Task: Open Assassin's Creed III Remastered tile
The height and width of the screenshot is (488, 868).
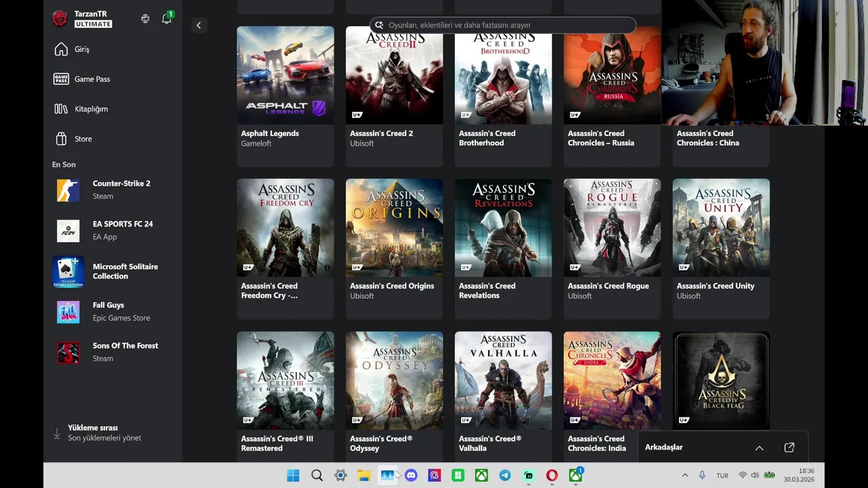Action: (285, 396)
